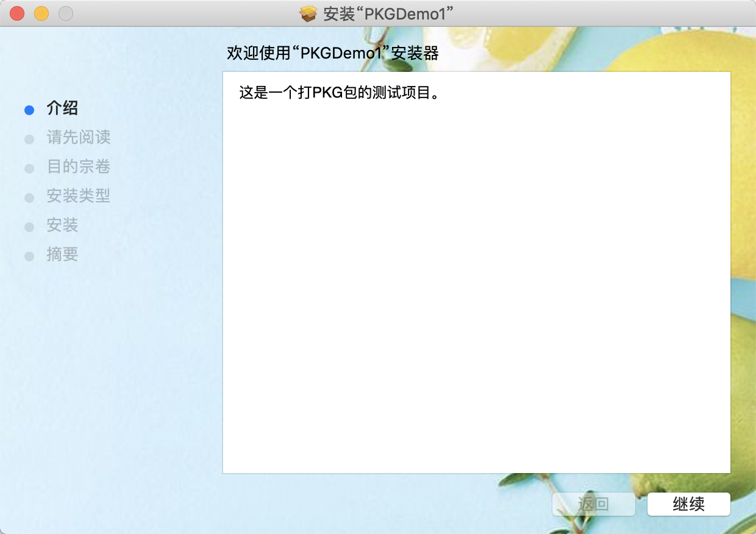756x534 pixels.
Task: Click the disabled 返回 button
Action: tap(593, 504)
